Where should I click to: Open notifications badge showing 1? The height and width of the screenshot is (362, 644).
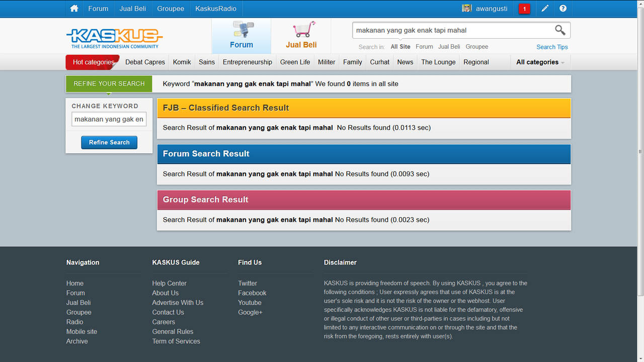click(524, 9)
